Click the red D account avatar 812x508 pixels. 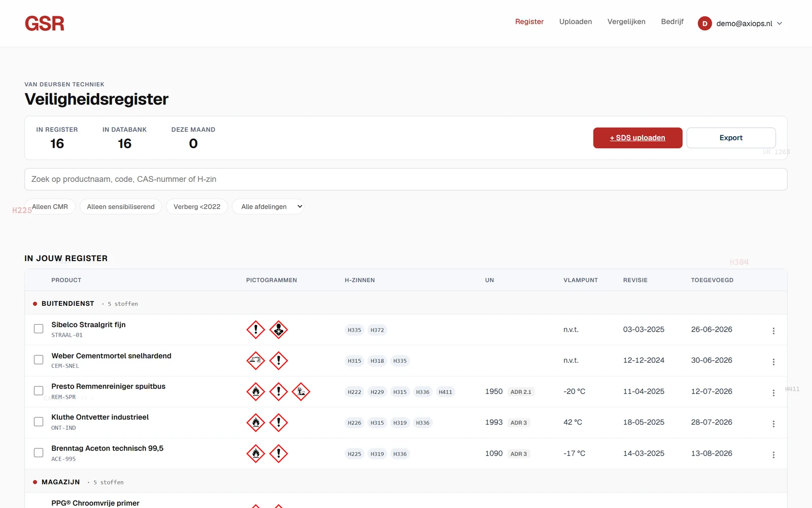coord(704,23)
